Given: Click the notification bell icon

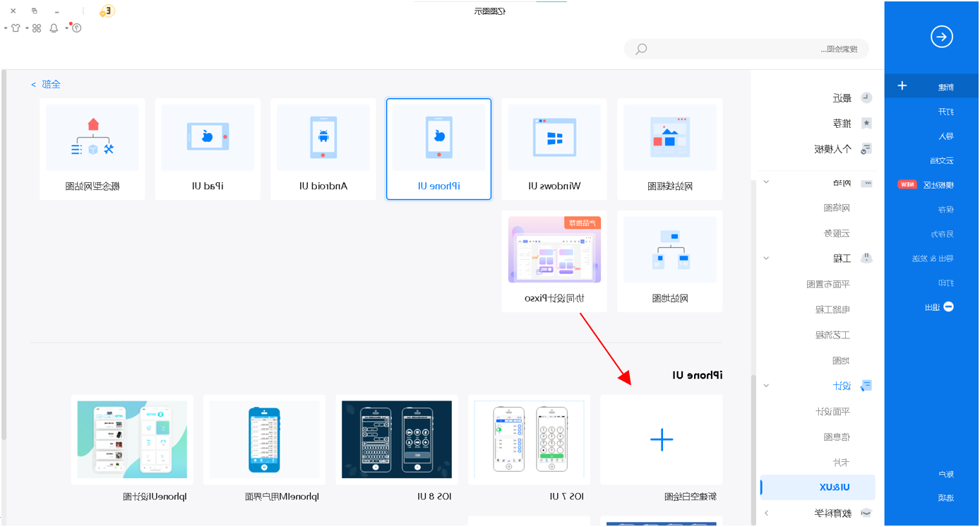Looking at the screenshot, I should tap(54, 28).
